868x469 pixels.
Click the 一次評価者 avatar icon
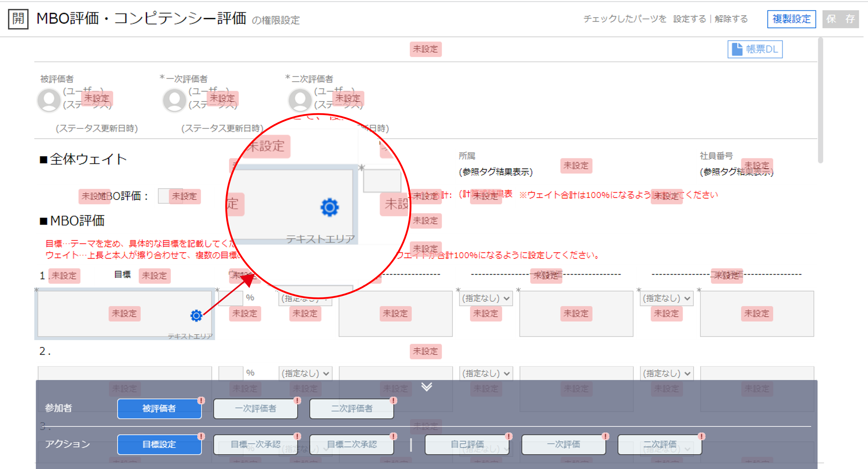[x=174, y=100]
